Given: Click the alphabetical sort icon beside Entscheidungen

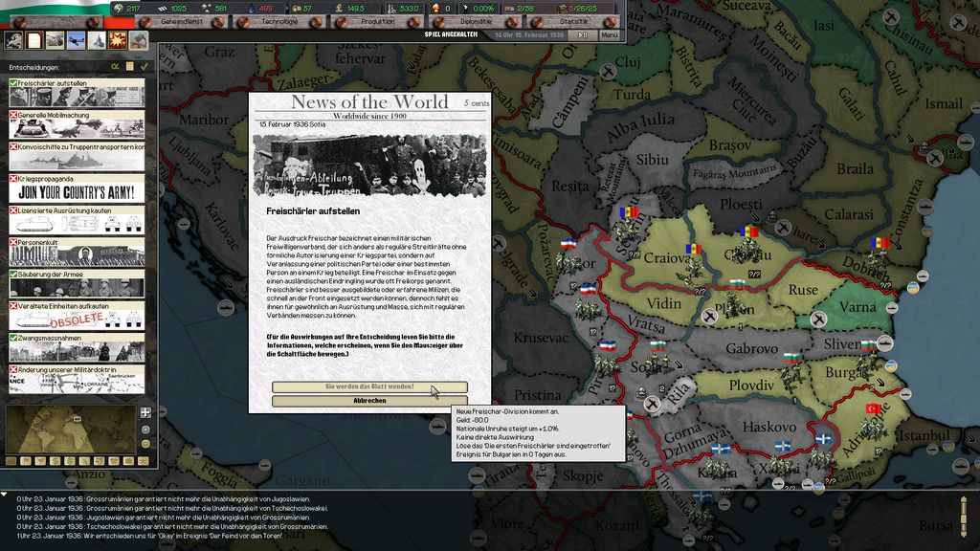Looking at the screenshot, I should pyautogui.click(x=115, y=66).
